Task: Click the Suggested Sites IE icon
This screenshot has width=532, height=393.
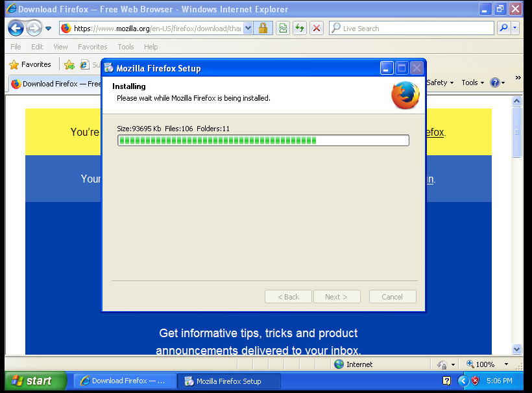Action: tap(84, 64)
